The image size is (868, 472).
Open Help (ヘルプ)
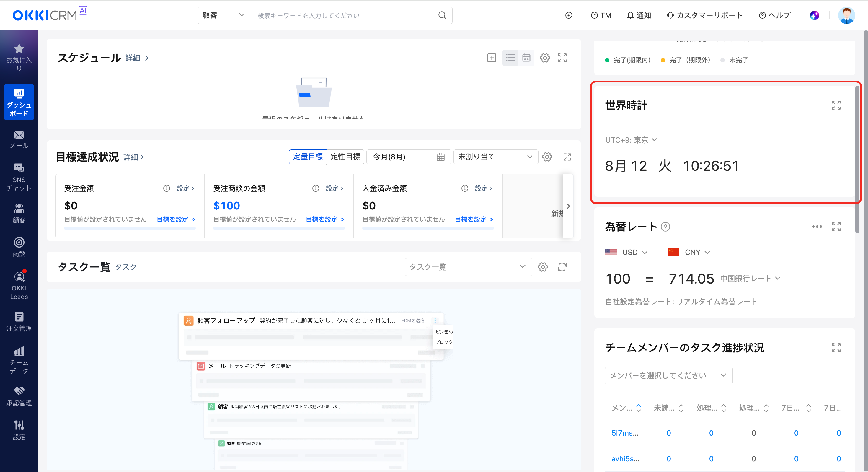tap(774, 15)
